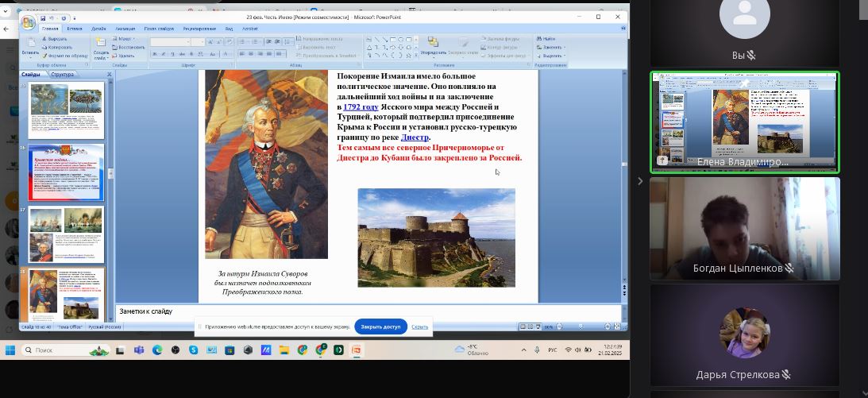Click the PowerPoint icon on the taskbar
Viewport: 868px width, 398px height.
(x=357, y=350)
